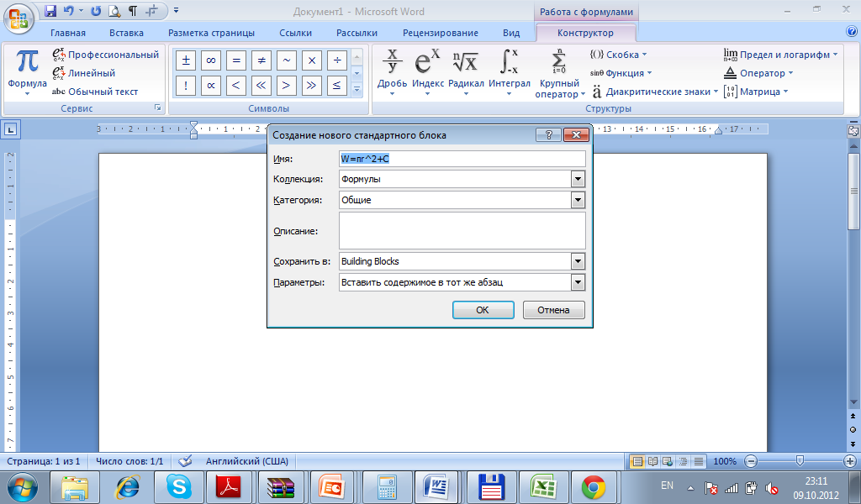Open Skype from the taskbar
The width and height of the screenshot is (861, 504).
(179, 487)
